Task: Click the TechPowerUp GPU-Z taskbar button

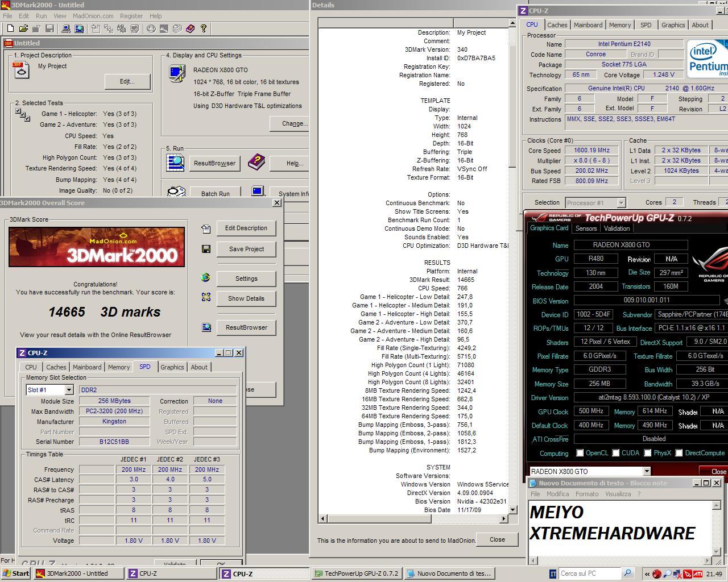Action: (357, 573)
